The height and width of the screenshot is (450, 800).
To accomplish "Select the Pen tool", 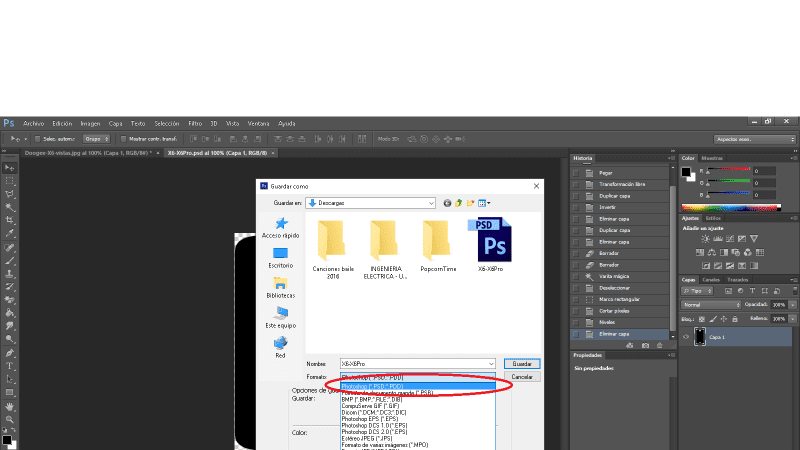I will tap(10, 353).
